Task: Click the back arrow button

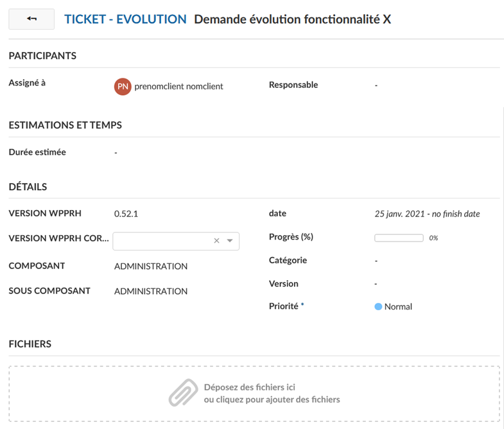Action: (x=31, y=19)
